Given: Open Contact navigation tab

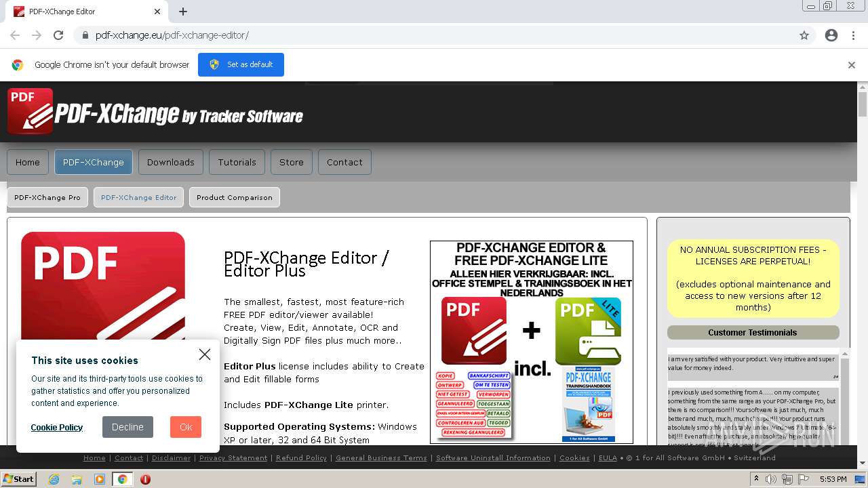Looking at the screenshot, I should (344, 162).
